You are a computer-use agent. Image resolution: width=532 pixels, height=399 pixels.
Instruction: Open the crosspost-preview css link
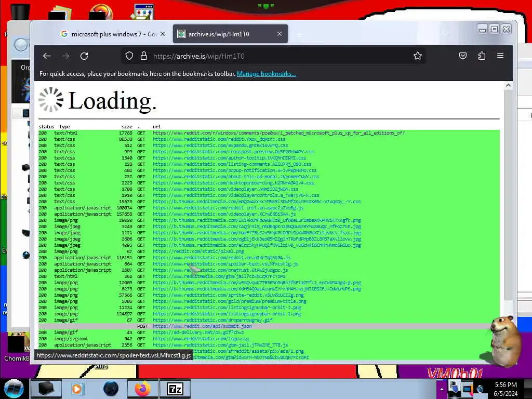[x=233, y=152]
